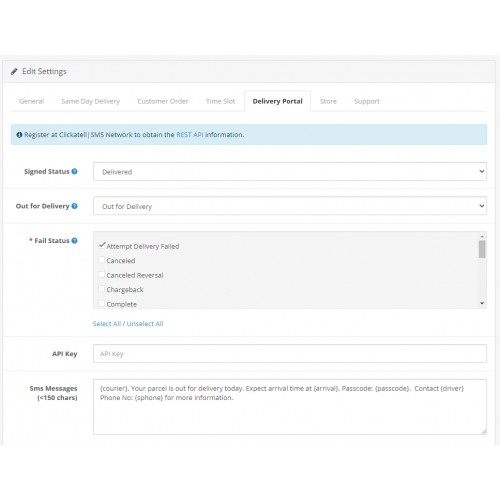This screenshot has height=500, width=500.
Task: Focus the API Key input field
Action: pos(290,354)
